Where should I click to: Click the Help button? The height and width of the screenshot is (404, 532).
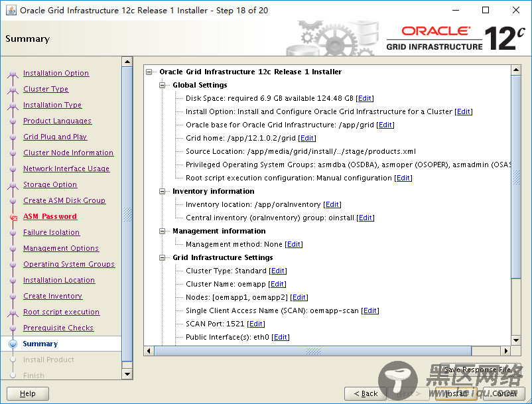tap(28, 393)
